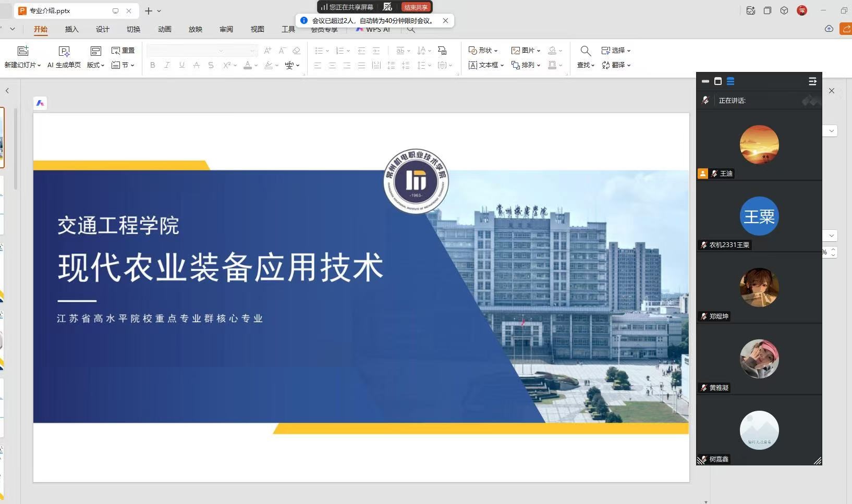Switch to the 动画 tab

point(164,29)
